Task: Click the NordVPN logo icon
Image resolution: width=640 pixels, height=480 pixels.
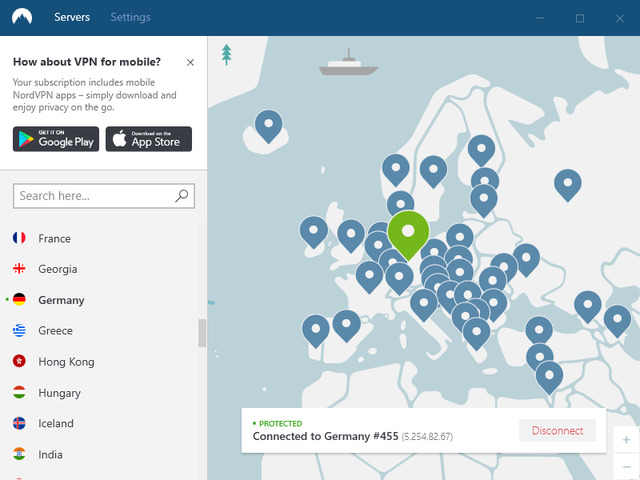Action: pos(21,17)
